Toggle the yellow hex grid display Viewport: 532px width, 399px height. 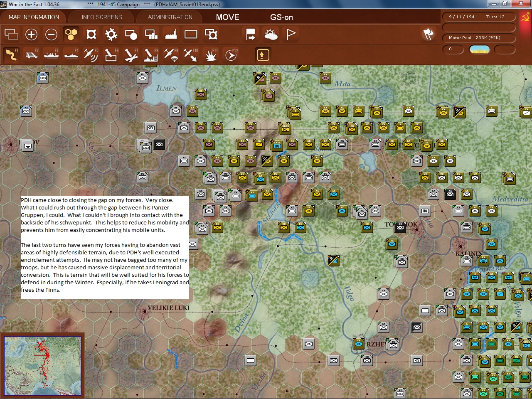[71, 34]
